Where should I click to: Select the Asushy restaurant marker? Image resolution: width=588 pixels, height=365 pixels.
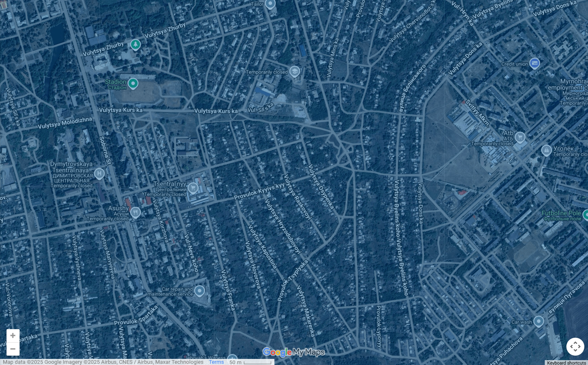pos(135,212)
